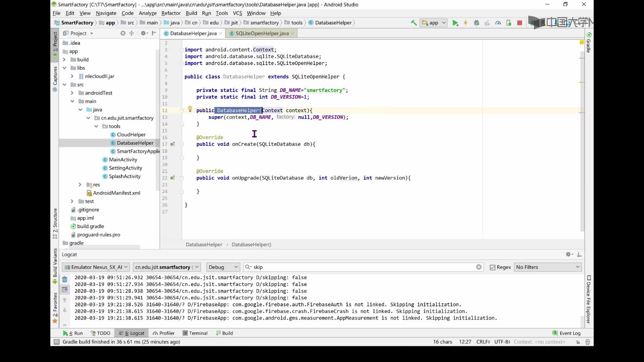Open the TODO tool tab
The height and width of the screenshot is (362, 644).
click(x=100, y=333)
